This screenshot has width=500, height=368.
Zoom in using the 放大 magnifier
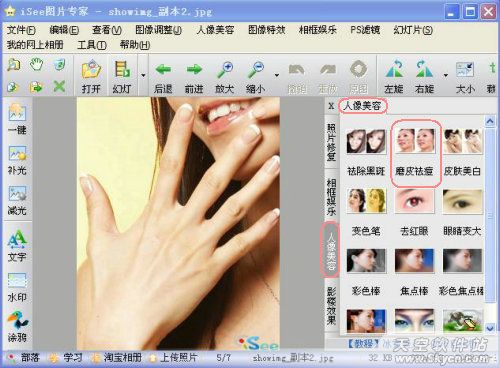pos(225,70)
